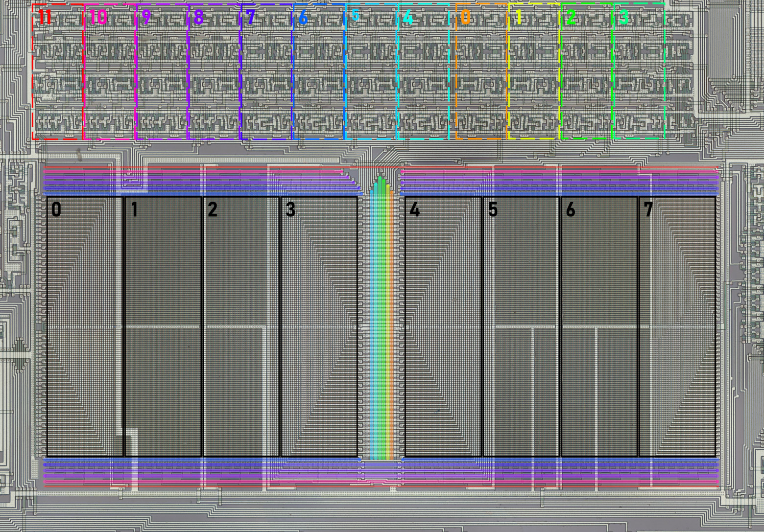Click the magenta number 9 label
The height and width of the screenshot is (532, 764).
(146, 18)
